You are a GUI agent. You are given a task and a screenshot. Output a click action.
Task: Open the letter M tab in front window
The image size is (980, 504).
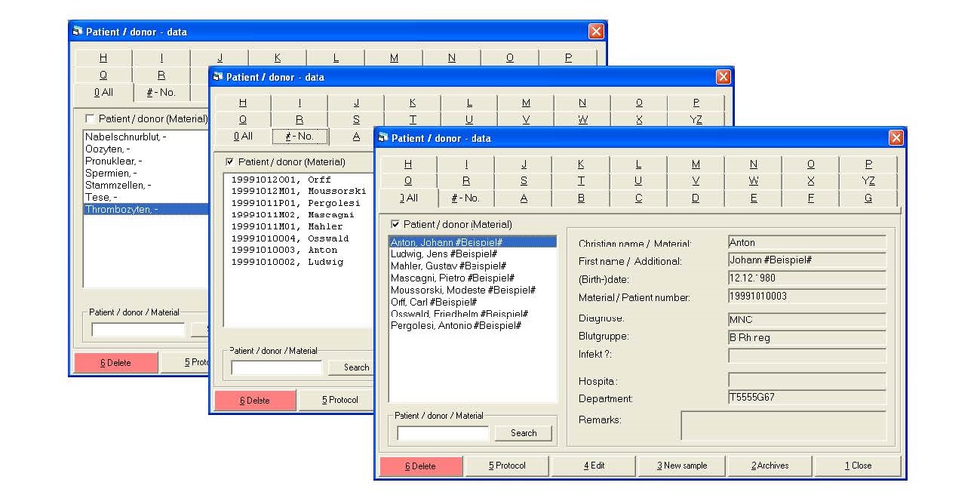[x=696, y=164]
